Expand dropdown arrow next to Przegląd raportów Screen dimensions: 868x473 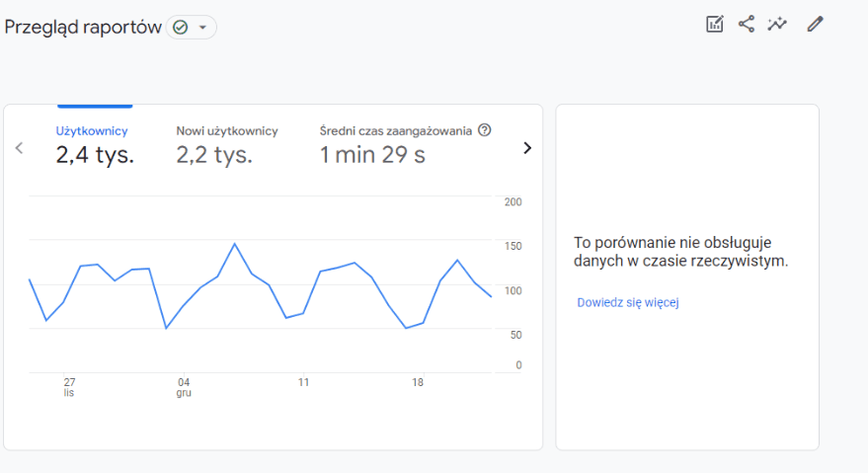(x=202, y=28)
